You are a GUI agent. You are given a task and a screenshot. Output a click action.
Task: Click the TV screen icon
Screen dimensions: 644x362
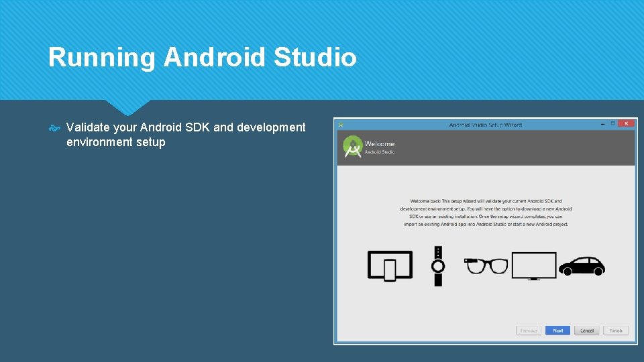pos(534,266)
